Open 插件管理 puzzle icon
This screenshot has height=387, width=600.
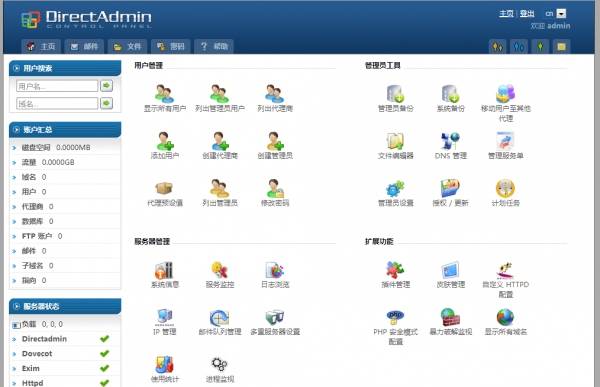point(395,270)
